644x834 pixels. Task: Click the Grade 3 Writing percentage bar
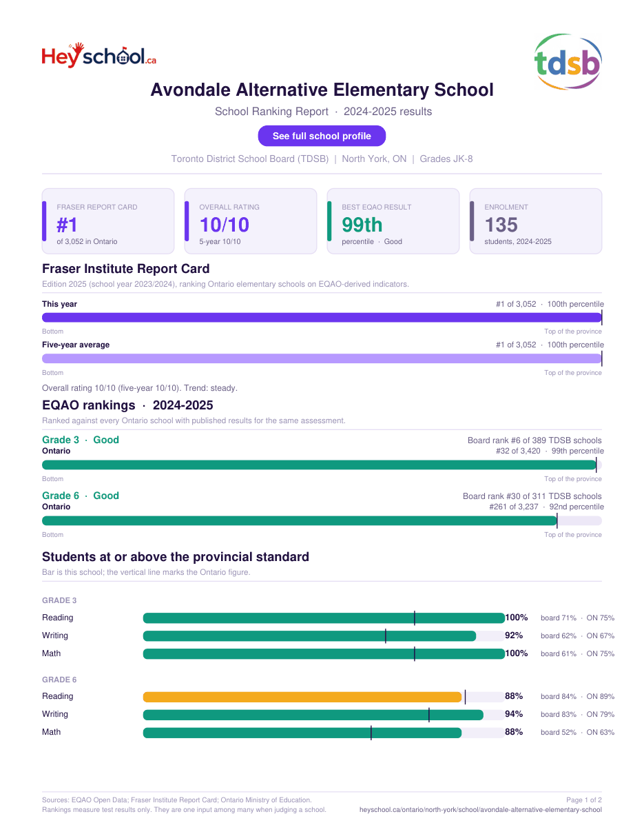click(324, 636)
